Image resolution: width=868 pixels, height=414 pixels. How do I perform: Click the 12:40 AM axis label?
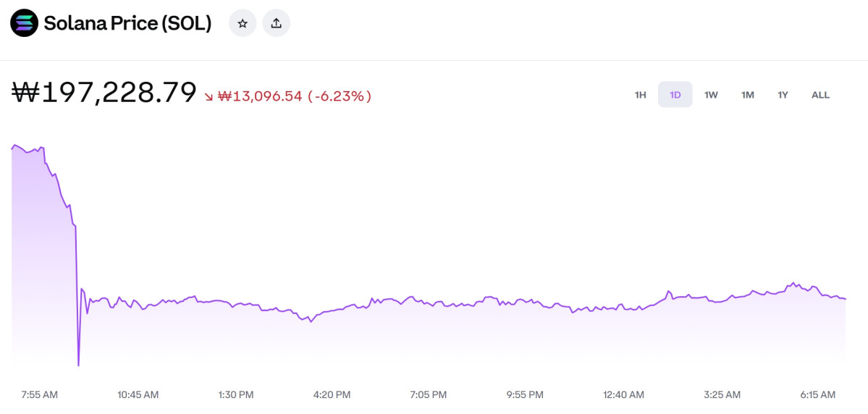click(623, 394)
